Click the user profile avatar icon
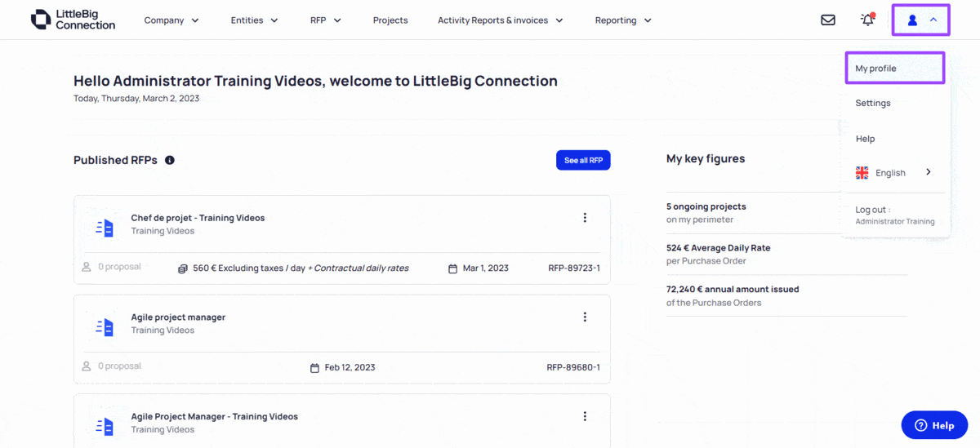The width and height of the screenshot is (980, 448). [x=912, y=20]
